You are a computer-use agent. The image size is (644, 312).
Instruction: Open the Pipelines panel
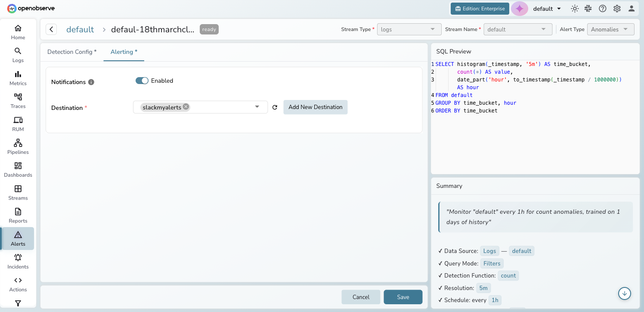18,147
